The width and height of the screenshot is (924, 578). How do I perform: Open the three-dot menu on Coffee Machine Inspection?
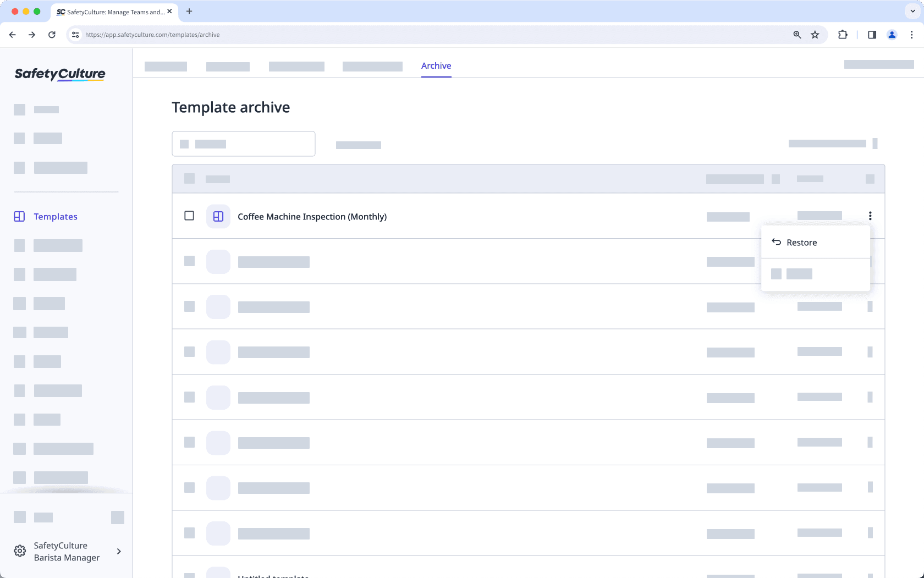click(x=870, y=216)
